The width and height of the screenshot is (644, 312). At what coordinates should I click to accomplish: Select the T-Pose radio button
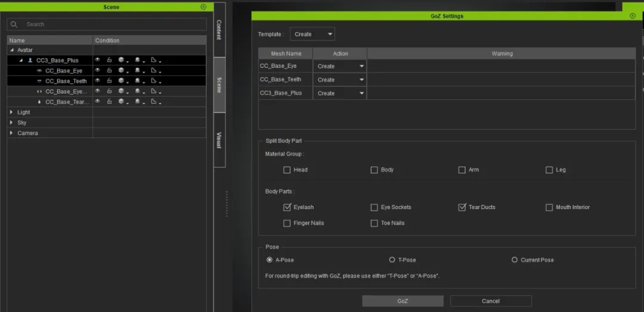pyautogui.click(x=392, y=260)
